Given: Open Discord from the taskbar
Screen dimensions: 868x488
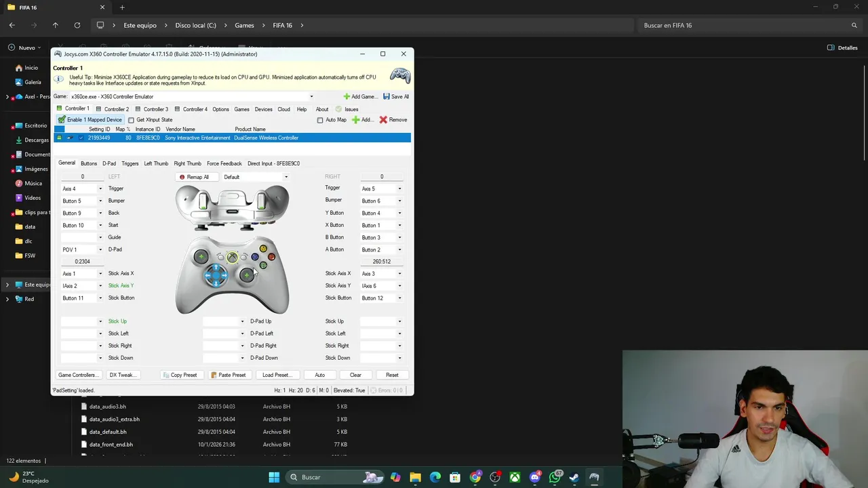Looking at the screenshot, I should (x=535, y=477).
